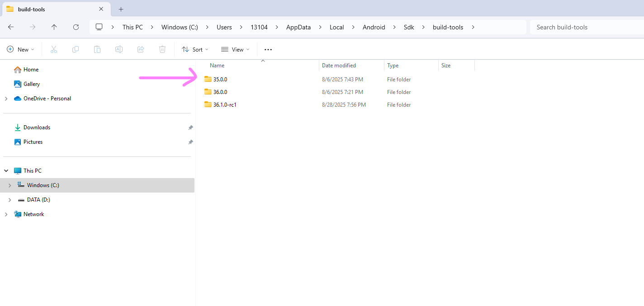Screen dimensions: 644x306
Task: Click Users breadcrumb in address bar
Action: [x=224, y=27]
